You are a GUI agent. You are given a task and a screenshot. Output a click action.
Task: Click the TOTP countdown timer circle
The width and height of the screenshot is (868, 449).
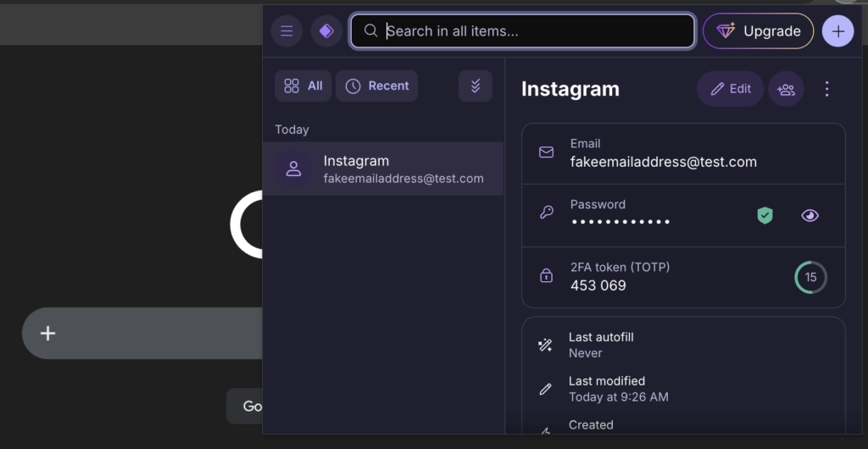810,278
